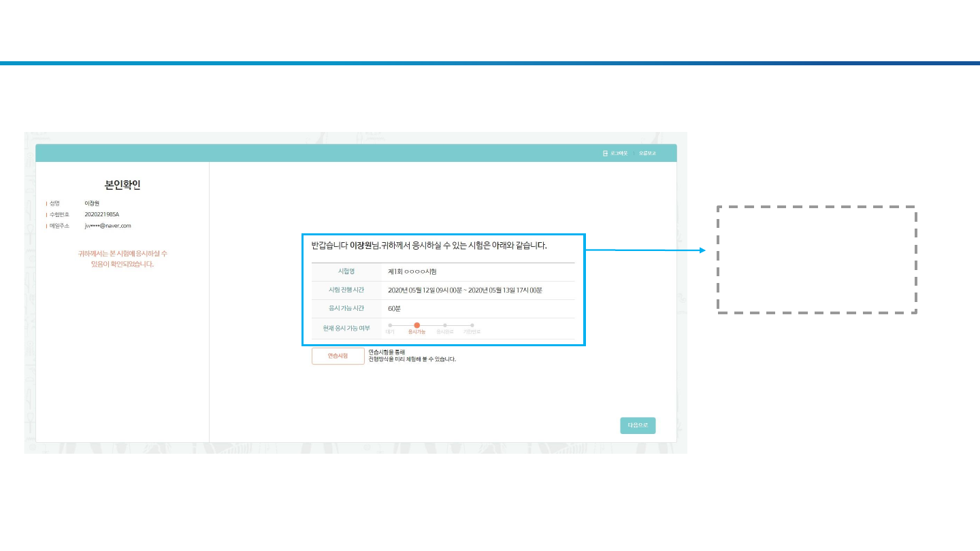980x551 pixels.
Task: Click the grey 응시완료 status dot
Action: pyautogui.click(x=444, y=325)
